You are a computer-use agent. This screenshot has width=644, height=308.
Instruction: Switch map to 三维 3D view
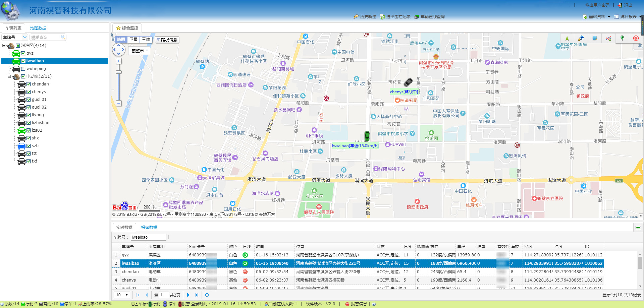click(x=146, y=40)
